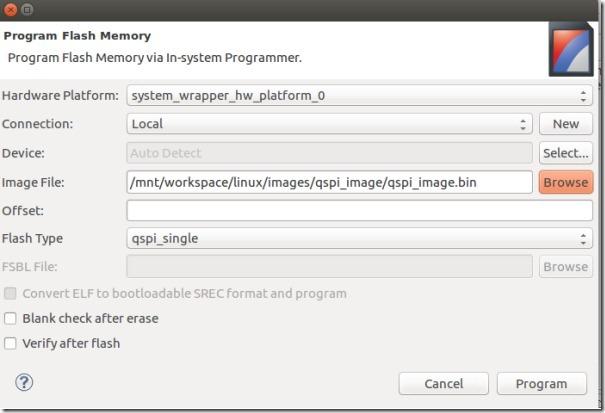Toggle Convert ELF to bootloadable SREC checkbox

[10, 293]
